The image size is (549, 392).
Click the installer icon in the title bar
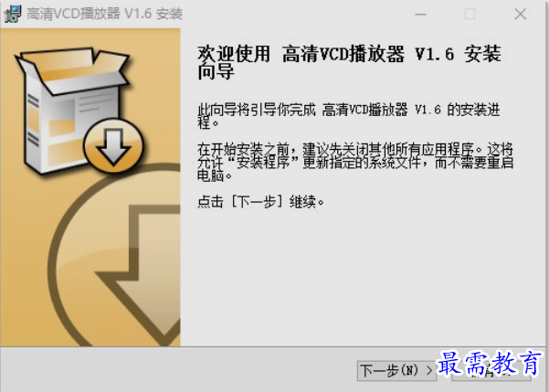tap(12, 14)
